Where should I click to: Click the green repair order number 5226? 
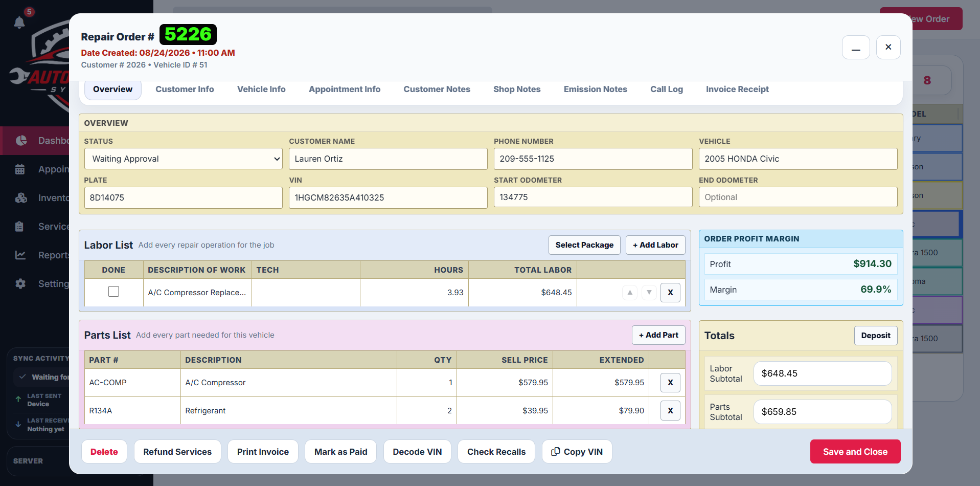click(x=188, y=34)
